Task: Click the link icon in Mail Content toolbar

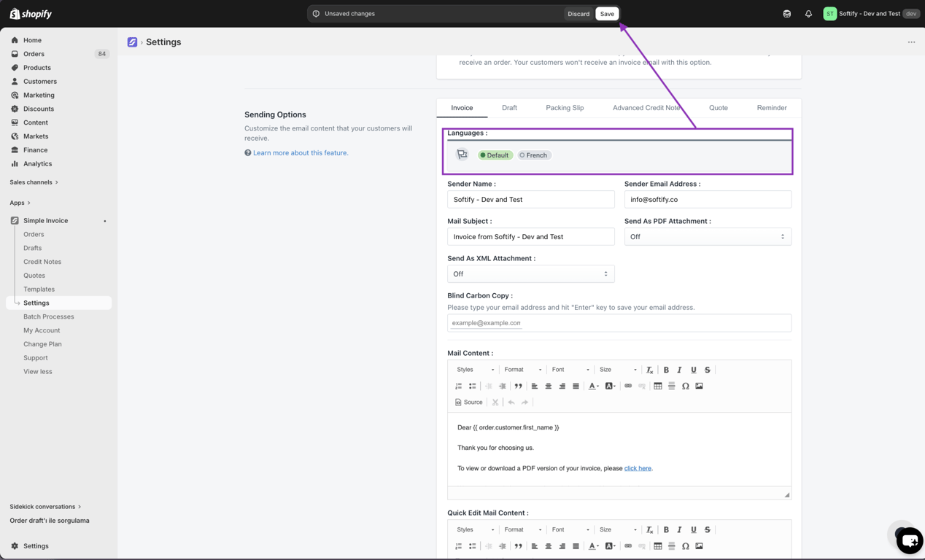Action: [x=628, y=386]
